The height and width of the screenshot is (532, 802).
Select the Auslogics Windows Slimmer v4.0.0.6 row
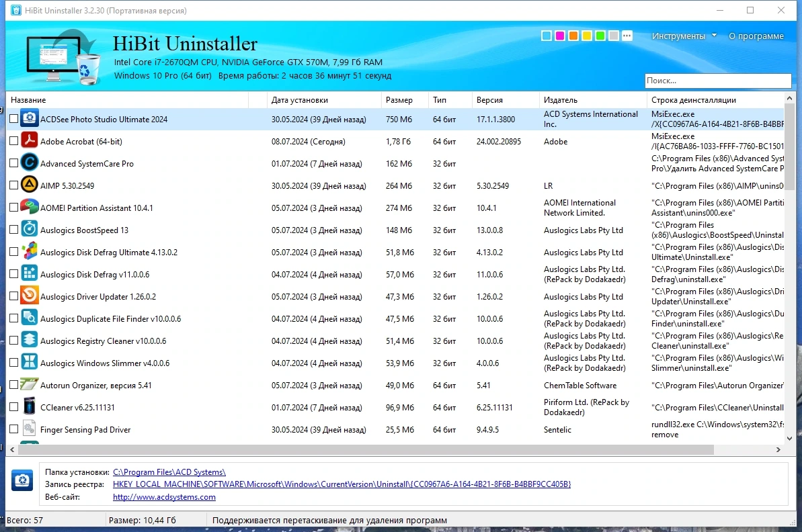(x=395, y=363)
